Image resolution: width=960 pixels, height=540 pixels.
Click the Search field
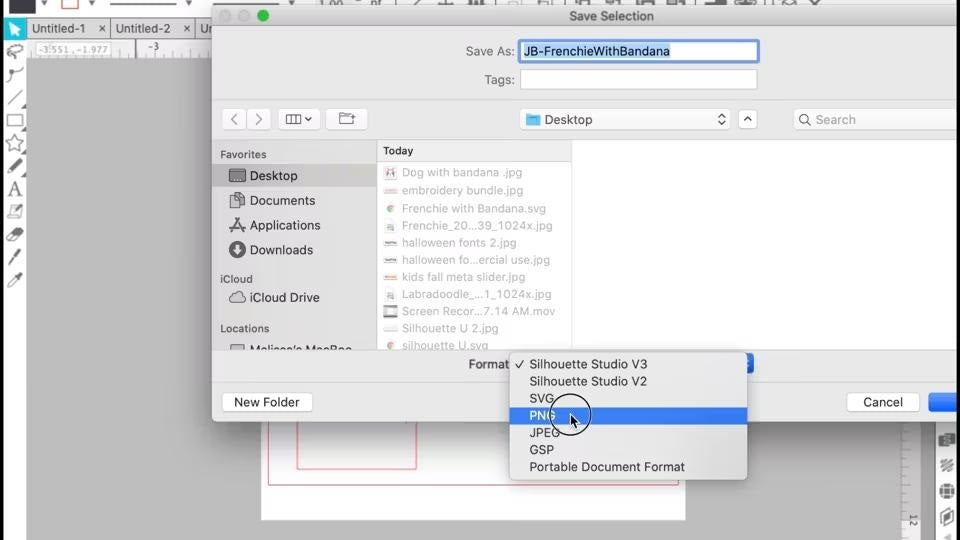(876, 119)
